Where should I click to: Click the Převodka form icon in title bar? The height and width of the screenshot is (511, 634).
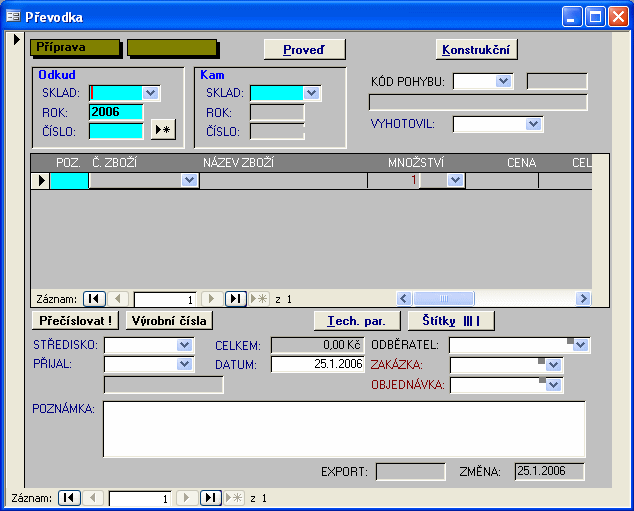tap(13, 17)
